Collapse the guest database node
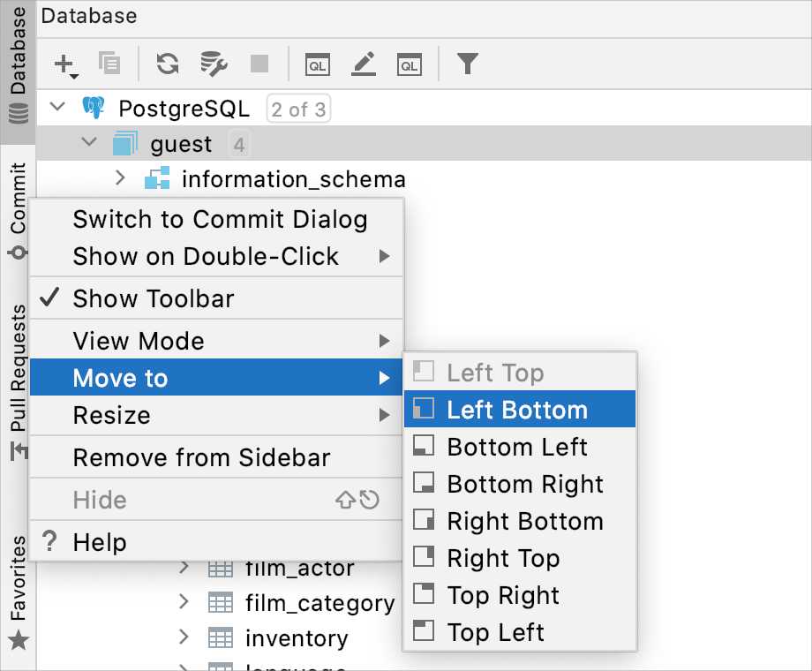Viewport: 812px width, 671px height. 87,142
